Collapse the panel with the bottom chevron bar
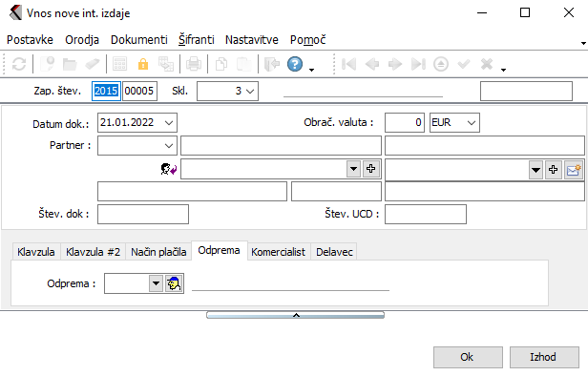 tap(296, 315)
